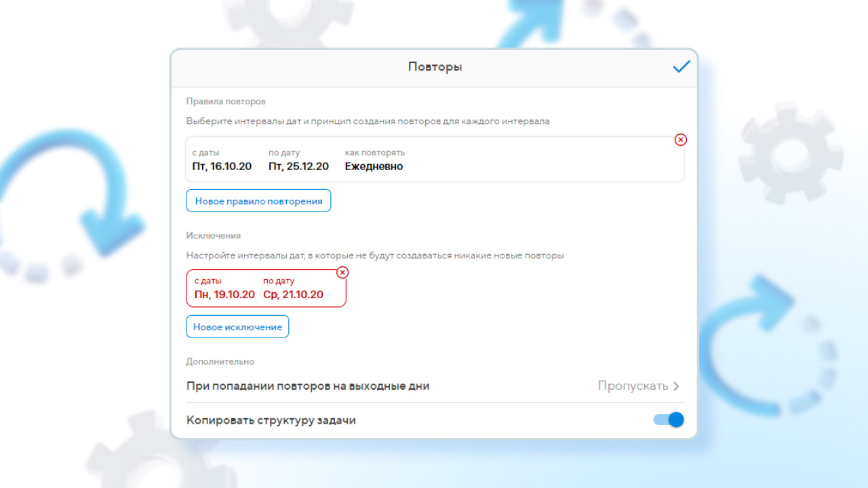Viewport: 868px width, 488px height.
Task: Click the Дополнительно section heading
Action: [x=220, y=361]
